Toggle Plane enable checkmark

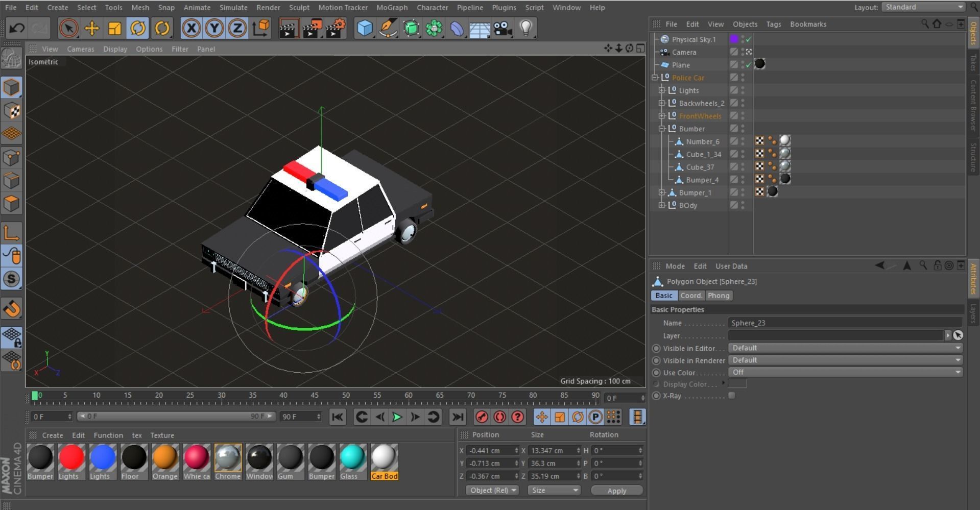pyautogui.click(x=749, y=65)
